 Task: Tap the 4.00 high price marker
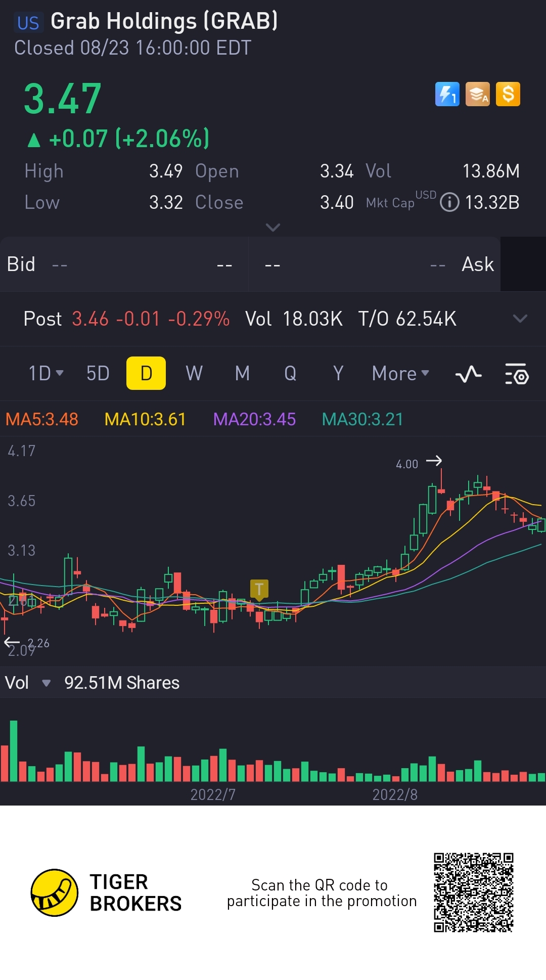[407, 464]
